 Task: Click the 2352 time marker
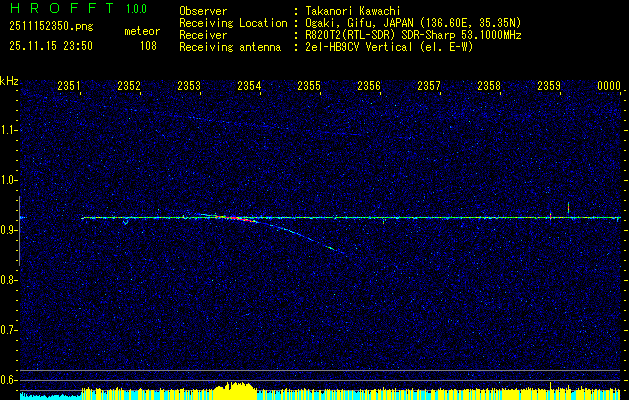129,86
